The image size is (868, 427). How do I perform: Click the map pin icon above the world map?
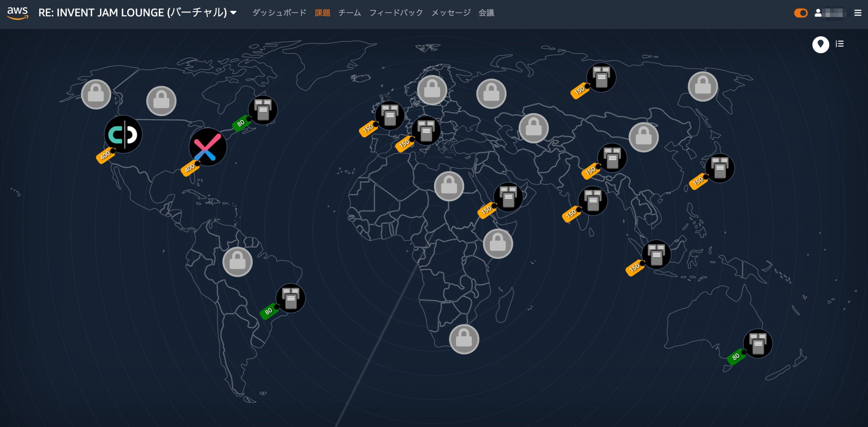coord(821,44)
